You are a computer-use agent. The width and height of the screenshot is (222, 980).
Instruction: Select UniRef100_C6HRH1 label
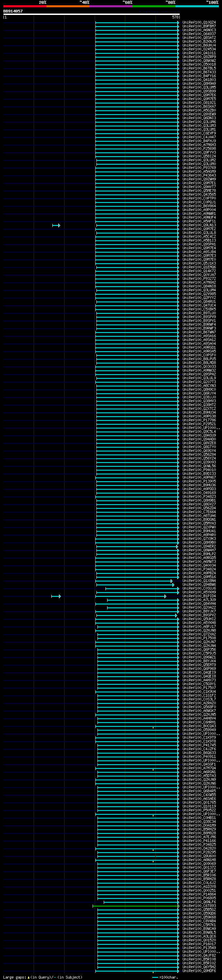199,722
